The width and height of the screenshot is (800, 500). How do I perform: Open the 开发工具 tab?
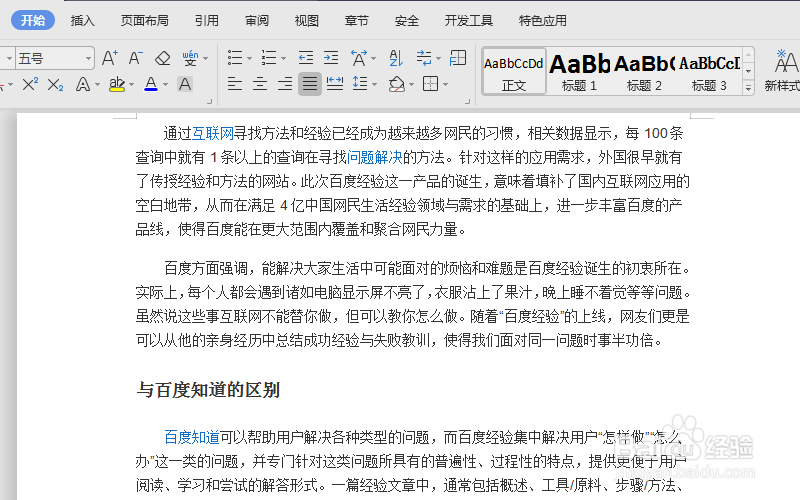click(468, 20)
